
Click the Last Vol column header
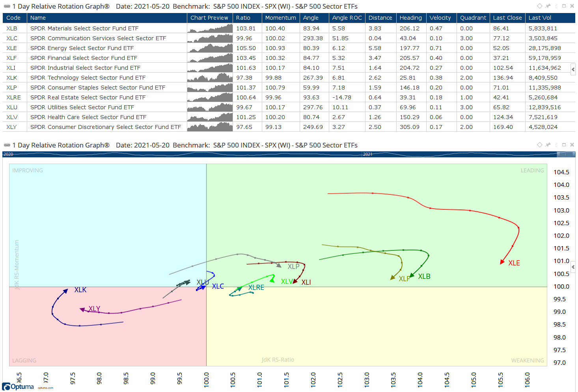pyautogui.click(x=550, y=18)
